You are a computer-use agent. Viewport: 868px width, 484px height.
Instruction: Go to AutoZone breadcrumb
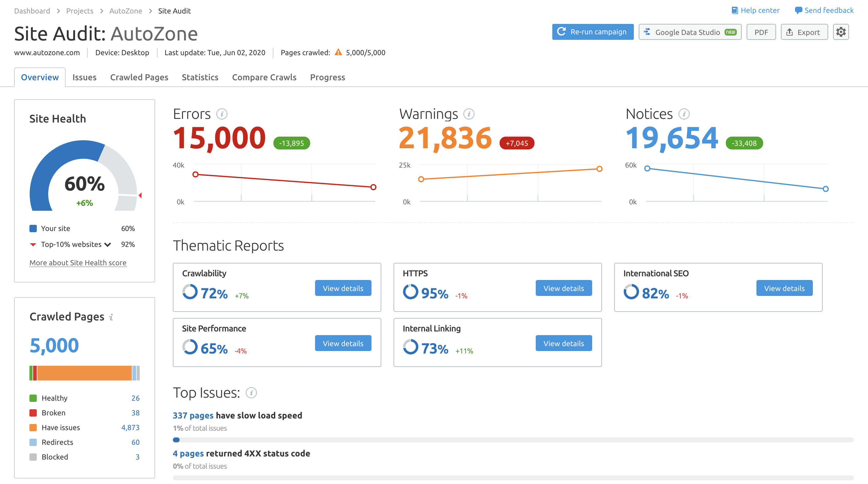click(x=126, y=11)
